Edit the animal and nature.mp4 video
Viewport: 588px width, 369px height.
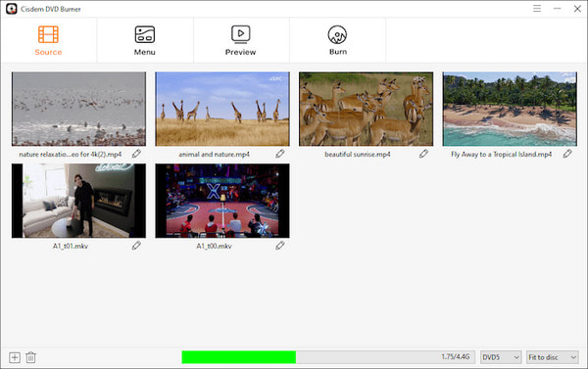coord(279,154)
